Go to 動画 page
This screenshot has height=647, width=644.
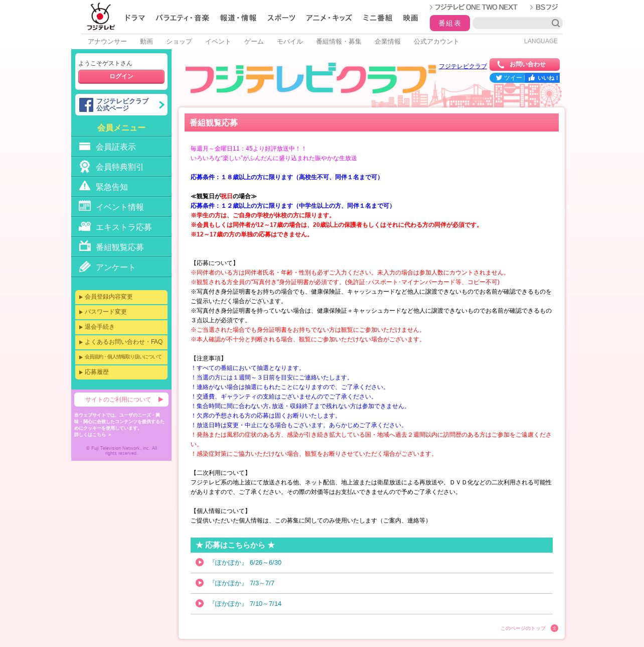(x=146, y=42)
